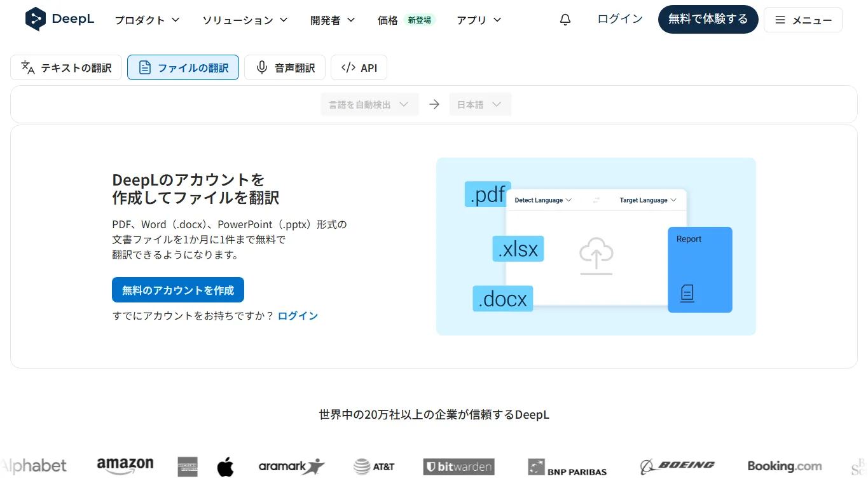The height and width of the screenshot is (488, 868).
Task: Click the arrow between language selectors
Action: [434, 104]
